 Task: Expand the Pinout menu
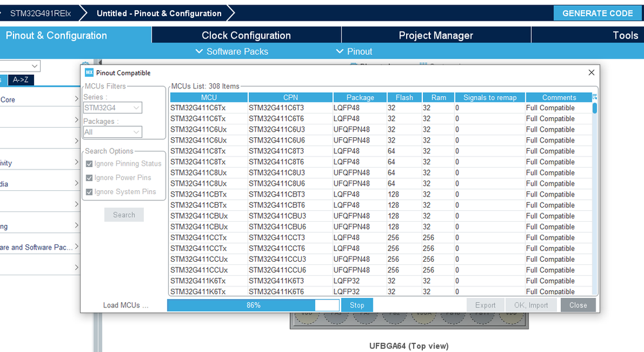[354, 52]
